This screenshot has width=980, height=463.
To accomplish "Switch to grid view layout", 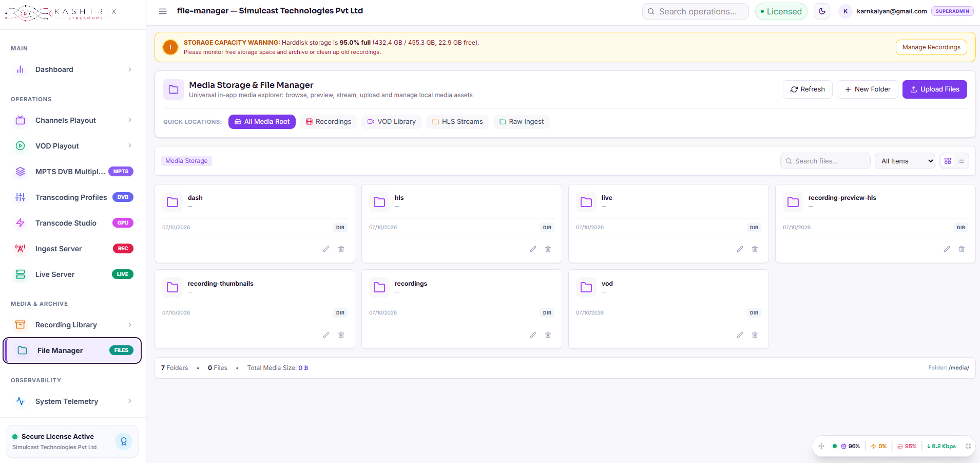I will (948, 161).
